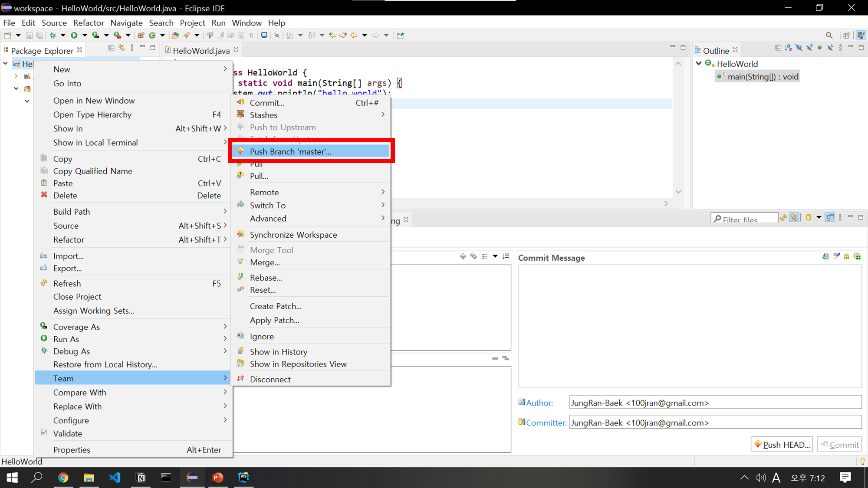
Task: Click the Author text input field
Action: coord(715,403)
